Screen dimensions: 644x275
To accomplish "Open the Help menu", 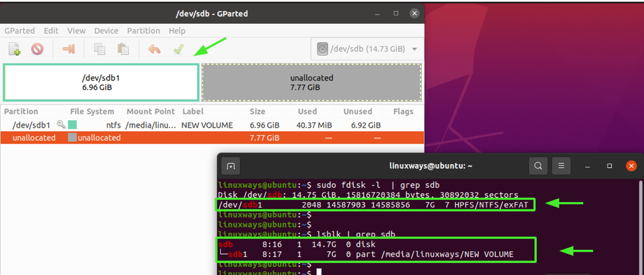I will [x=177, y=31].
